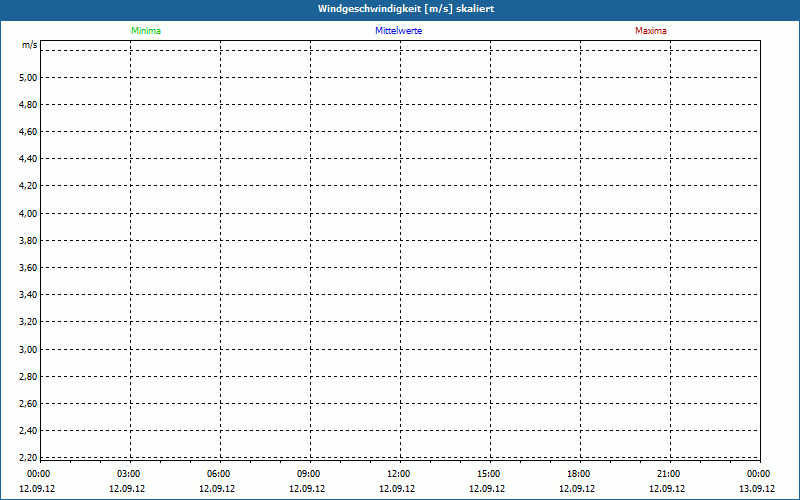Click the Minima legend label
Viewport: 800px width, 500px height.
click(x=146, y=31)
